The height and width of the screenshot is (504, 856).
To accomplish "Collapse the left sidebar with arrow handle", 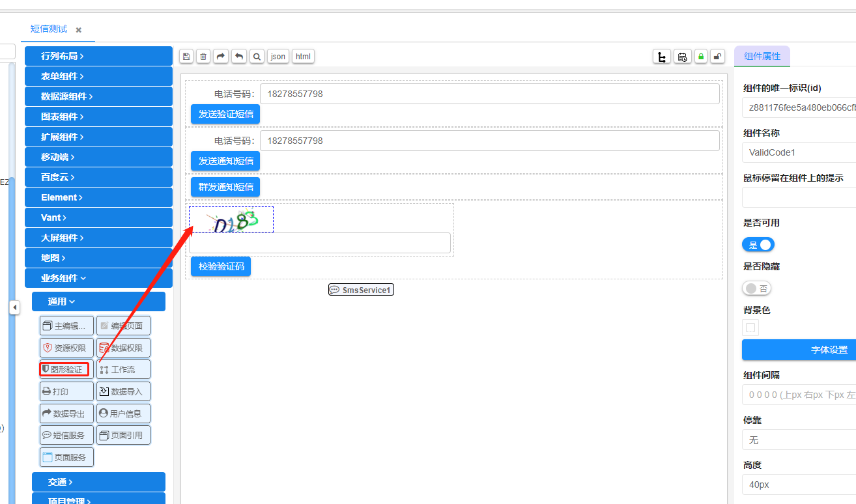I will click(14, 307).
